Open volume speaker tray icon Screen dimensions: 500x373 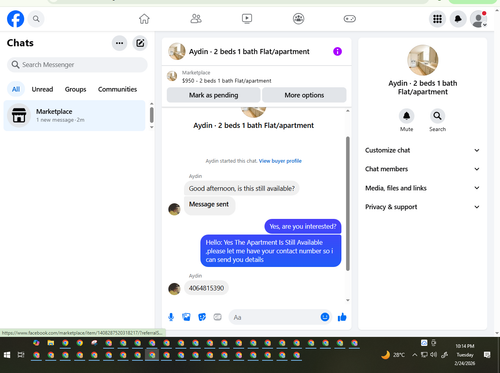click(433, 355)
